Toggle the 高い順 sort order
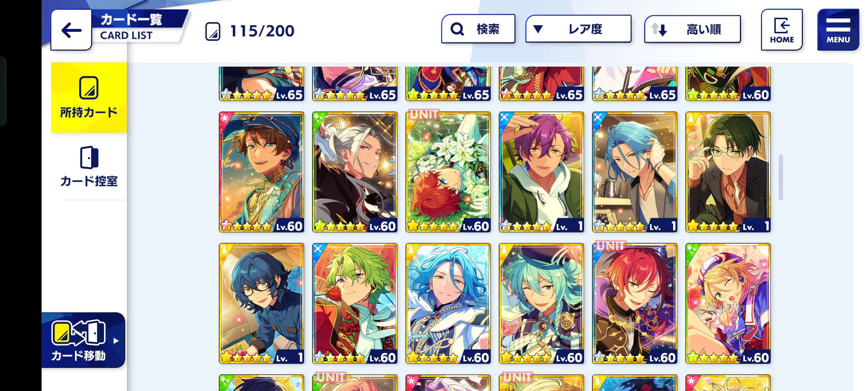The height and width of the screenshot is (391, 868). (693, 29)
